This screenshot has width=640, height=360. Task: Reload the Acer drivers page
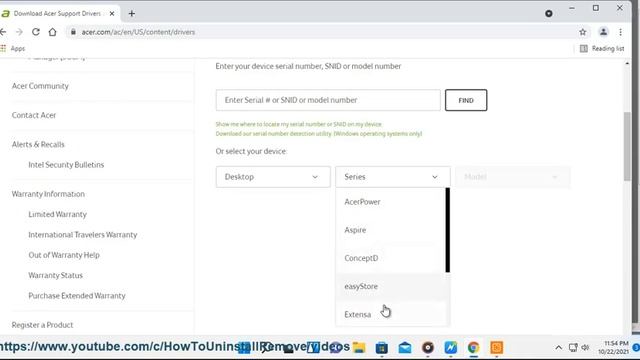[x=36, y=32]
